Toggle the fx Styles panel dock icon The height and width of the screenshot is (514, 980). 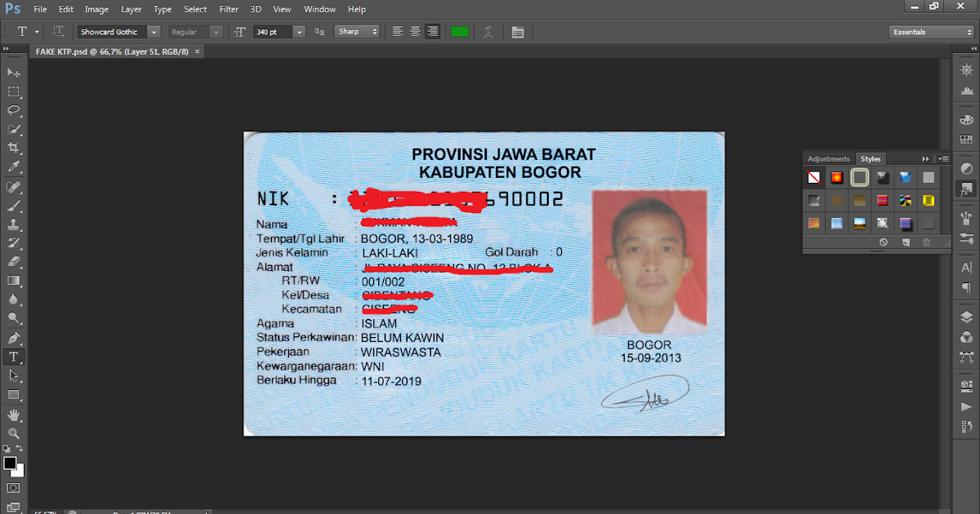coord(966,188)
